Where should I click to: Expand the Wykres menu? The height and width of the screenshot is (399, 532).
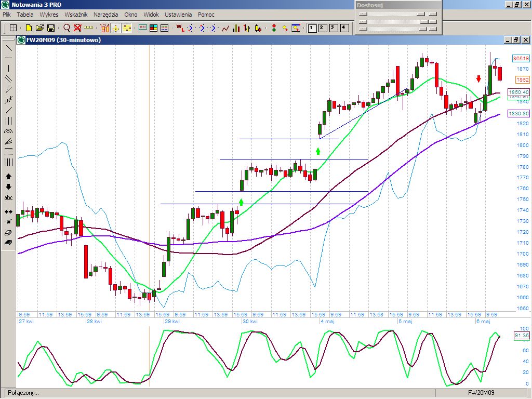click(49, 15)
